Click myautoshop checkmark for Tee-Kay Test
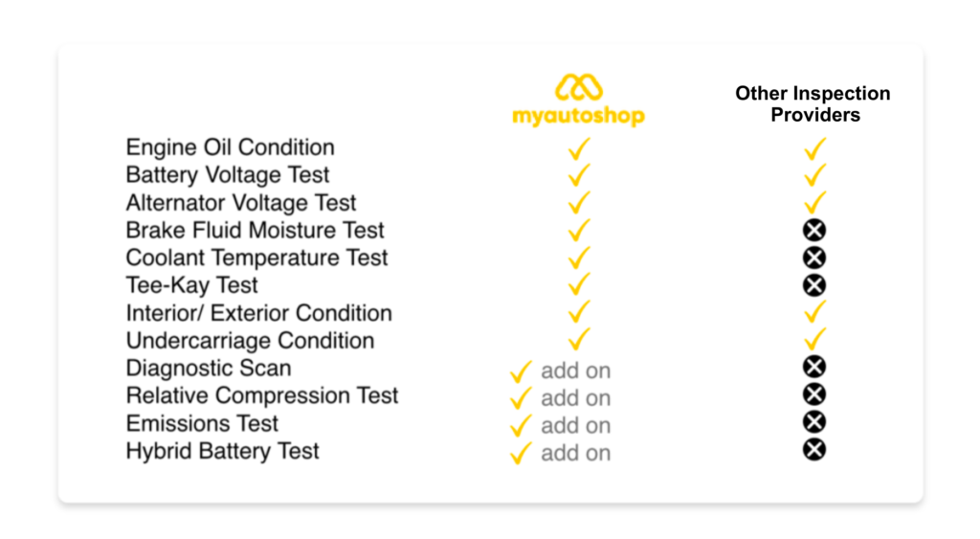The height and width of the screenshot is (539, 980). coord(579,284)
